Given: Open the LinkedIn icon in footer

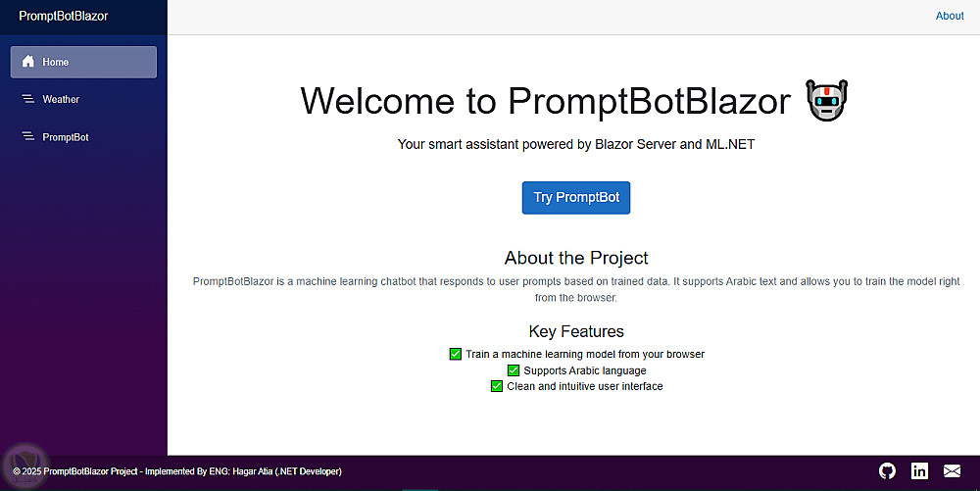Looking at the screenshot, I should (919, 471).
